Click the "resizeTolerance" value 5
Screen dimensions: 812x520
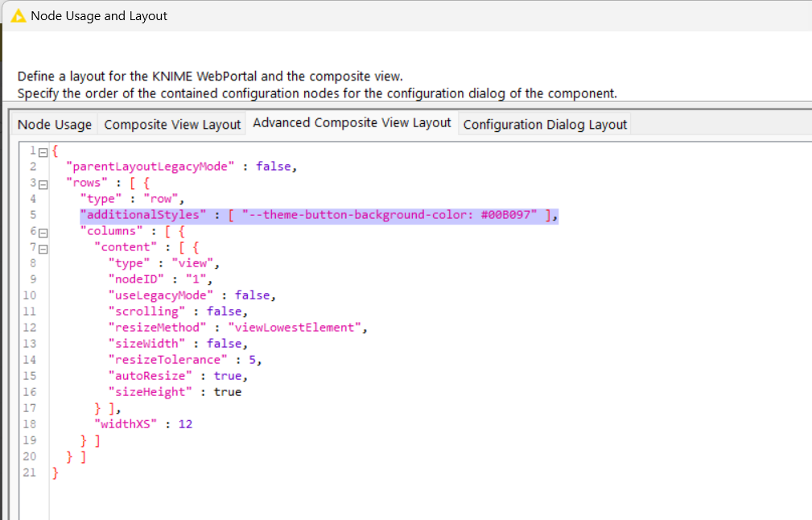click(252, 360)
